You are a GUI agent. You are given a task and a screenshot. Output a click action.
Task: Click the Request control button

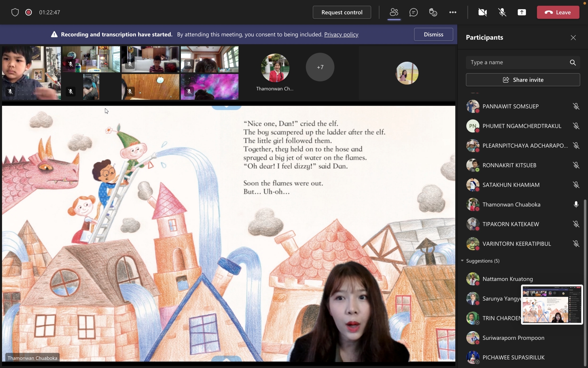pos(342,12)
